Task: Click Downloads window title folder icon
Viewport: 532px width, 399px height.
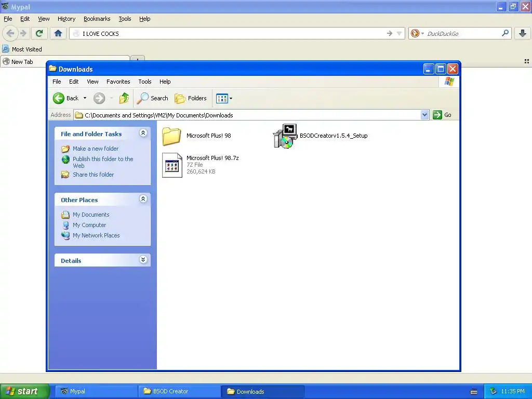Action: pyautogui.click(x=52, y=69)
